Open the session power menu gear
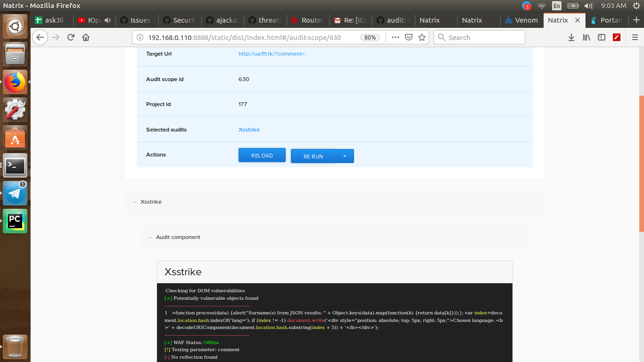Screen dimensions: 644x362 point(636,6)
